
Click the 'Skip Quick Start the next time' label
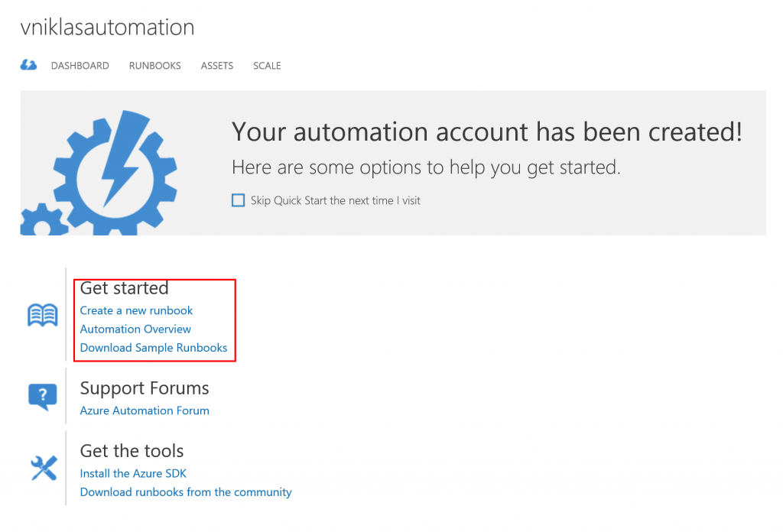(x=336, y=200)
